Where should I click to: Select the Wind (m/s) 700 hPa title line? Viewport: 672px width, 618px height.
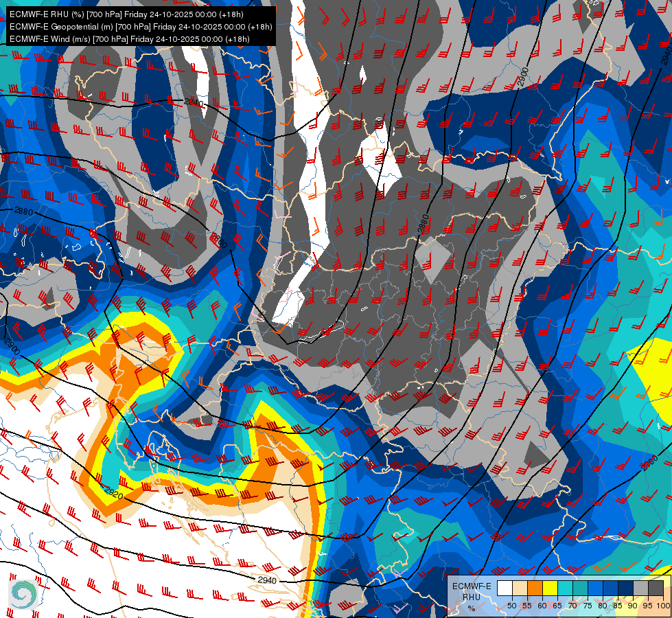[130, 39]
